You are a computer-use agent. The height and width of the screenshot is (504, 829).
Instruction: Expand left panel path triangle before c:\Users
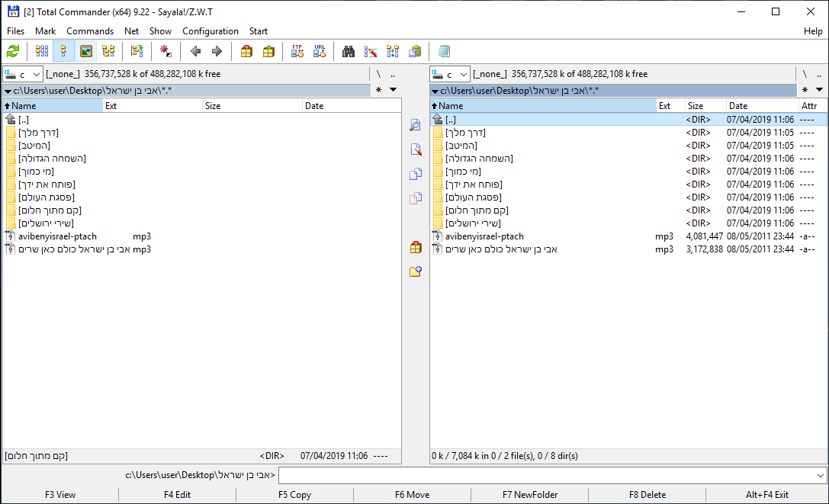coord(8,91)
